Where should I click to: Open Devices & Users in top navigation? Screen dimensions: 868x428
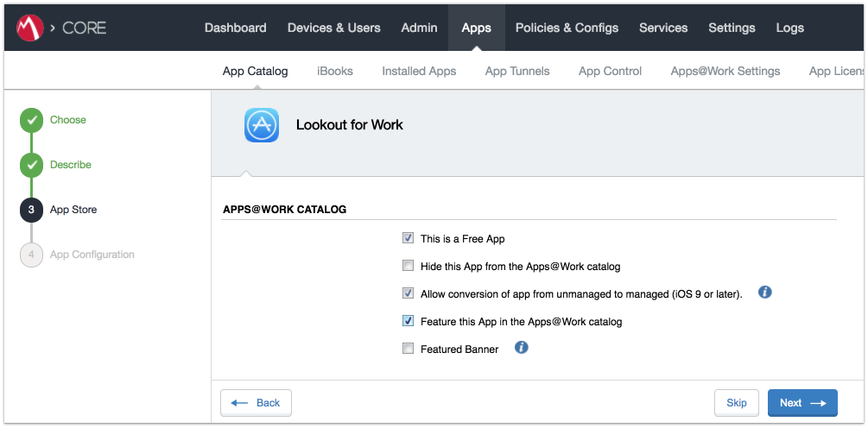click(x=333, y=28)
